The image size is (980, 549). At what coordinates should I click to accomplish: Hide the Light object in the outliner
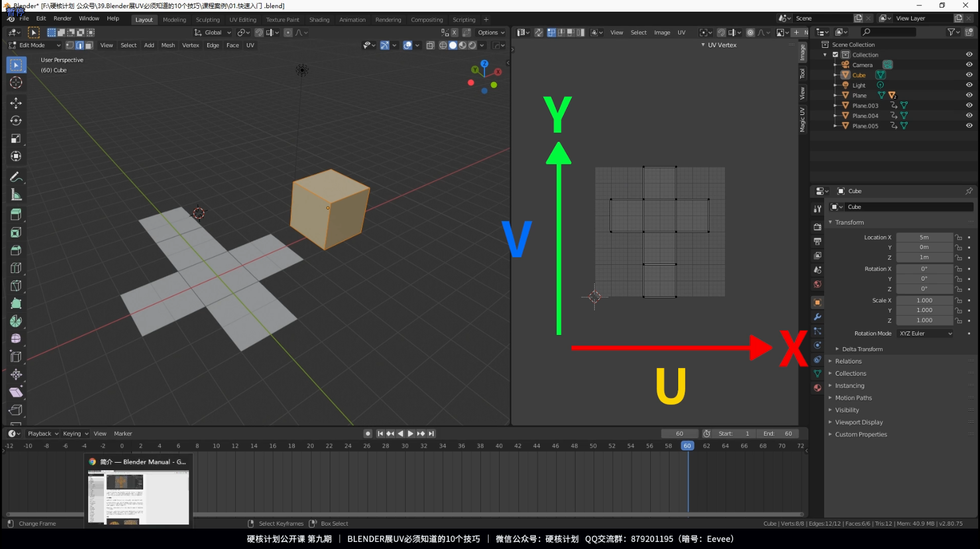(x=969, y=85)
